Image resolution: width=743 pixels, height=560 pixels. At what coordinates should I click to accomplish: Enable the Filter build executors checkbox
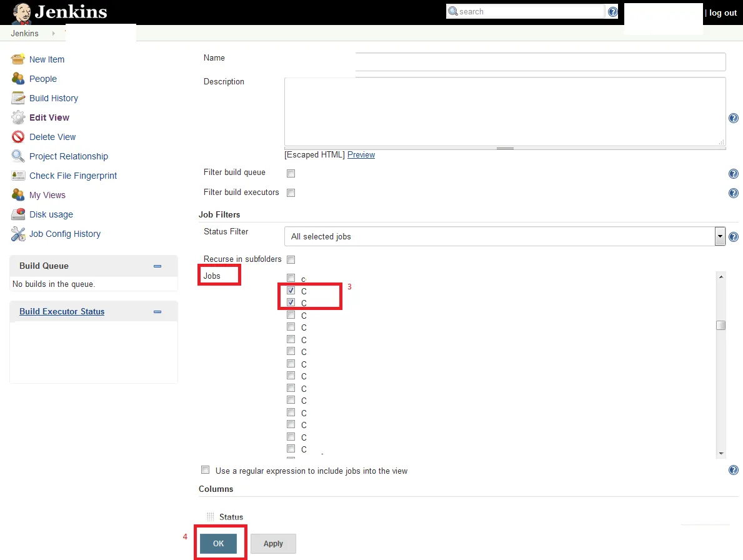[291, 193]
